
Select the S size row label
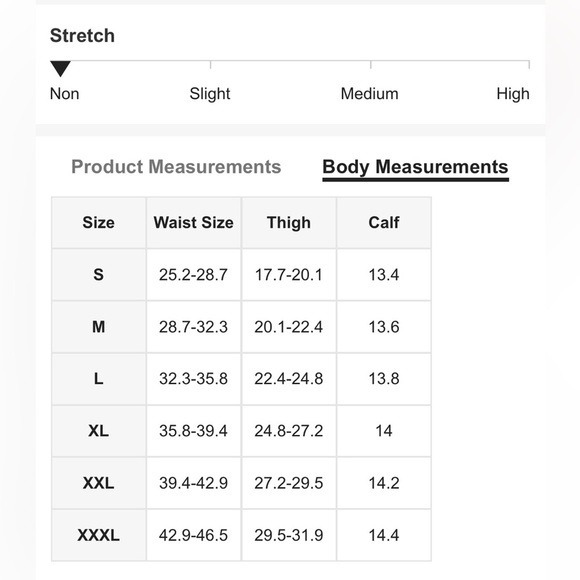click(x=98, y=274)
